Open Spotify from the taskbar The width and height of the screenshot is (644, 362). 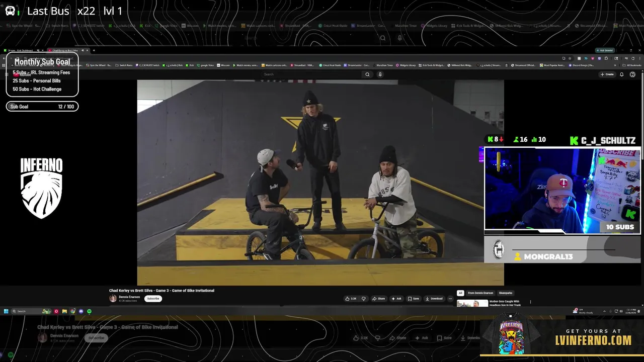click(x=89, y=311)
